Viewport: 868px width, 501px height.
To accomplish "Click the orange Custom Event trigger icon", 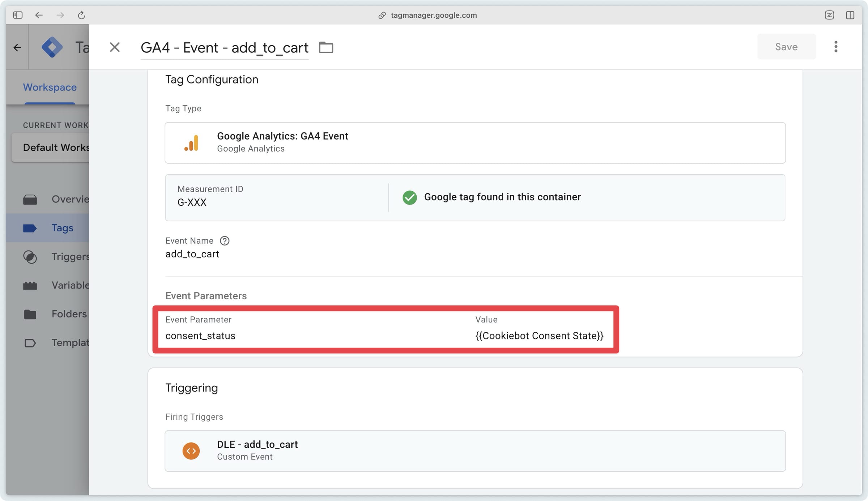I will [191, 451].
